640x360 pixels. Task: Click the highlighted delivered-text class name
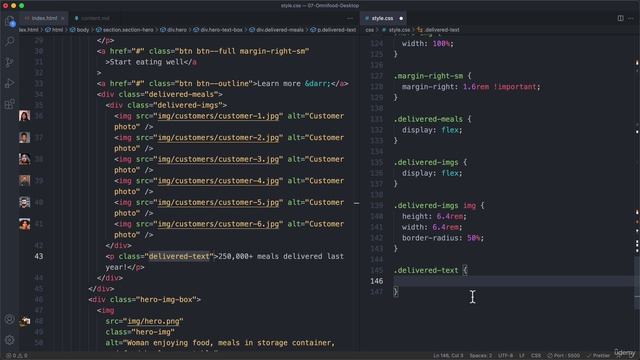[x=179, y=256]
